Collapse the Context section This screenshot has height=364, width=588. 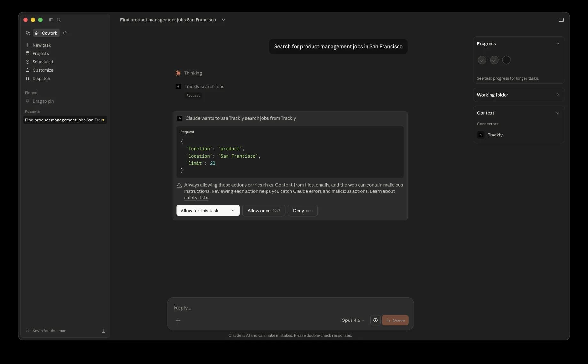tap(558, 113)
